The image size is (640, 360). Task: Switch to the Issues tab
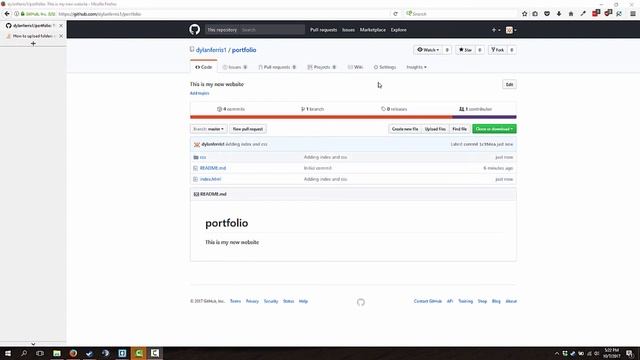tap(235, 67)
